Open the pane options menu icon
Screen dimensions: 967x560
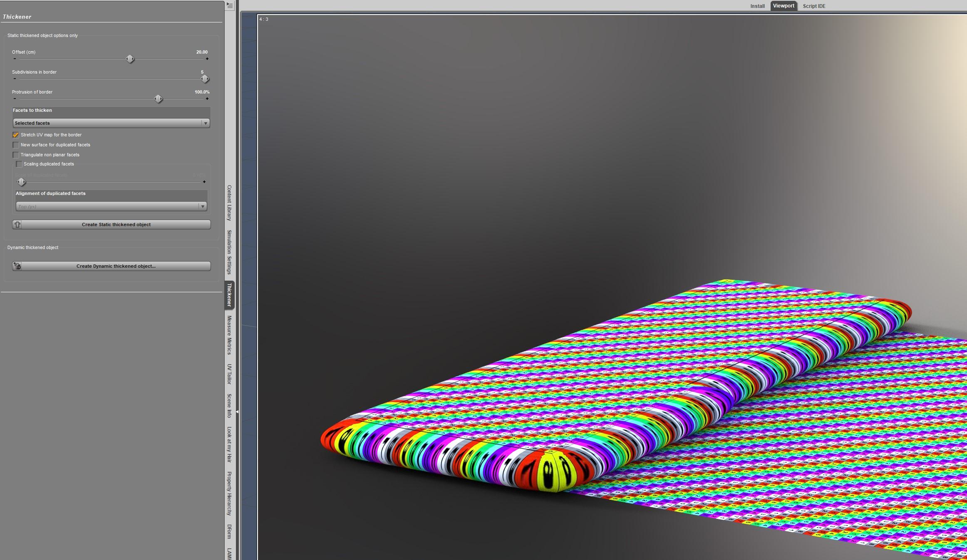[x=230, y=5]
